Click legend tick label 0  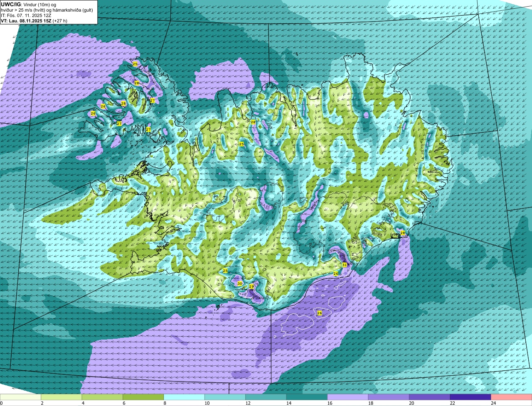[x=1, y=403]
